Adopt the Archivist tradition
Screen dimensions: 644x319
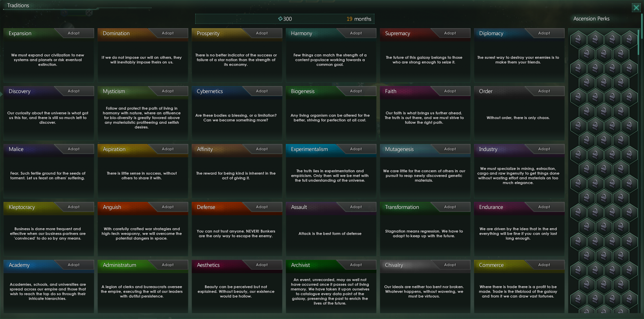356,265
